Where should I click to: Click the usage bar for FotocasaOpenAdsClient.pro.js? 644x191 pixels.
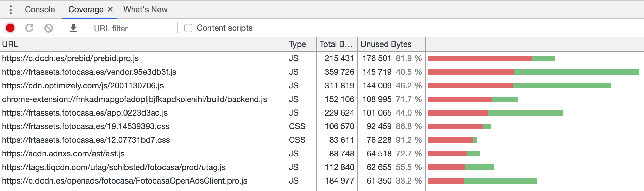[482, 181]
